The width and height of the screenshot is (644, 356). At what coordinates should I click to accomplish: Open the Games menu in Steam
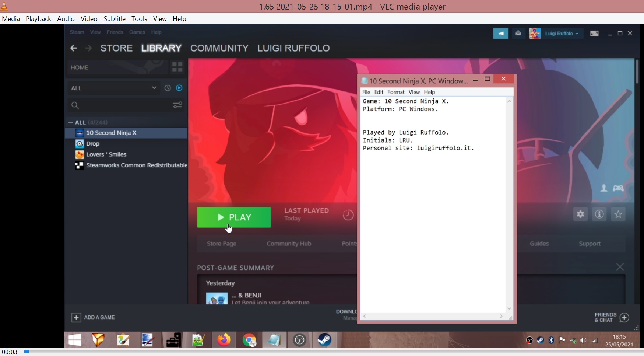137,32
